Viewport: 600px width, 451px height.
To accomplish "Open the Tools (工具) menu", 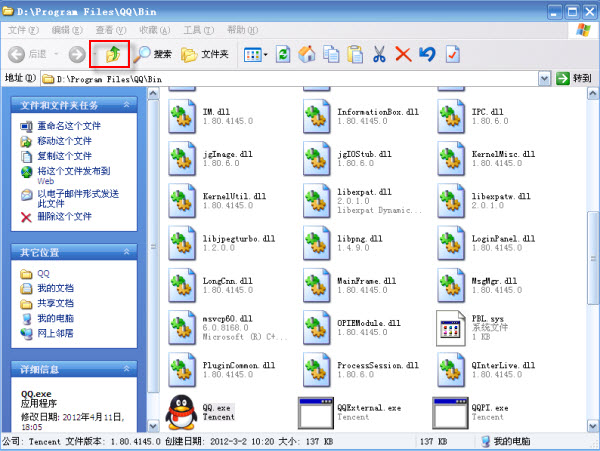I will (198, 30).
